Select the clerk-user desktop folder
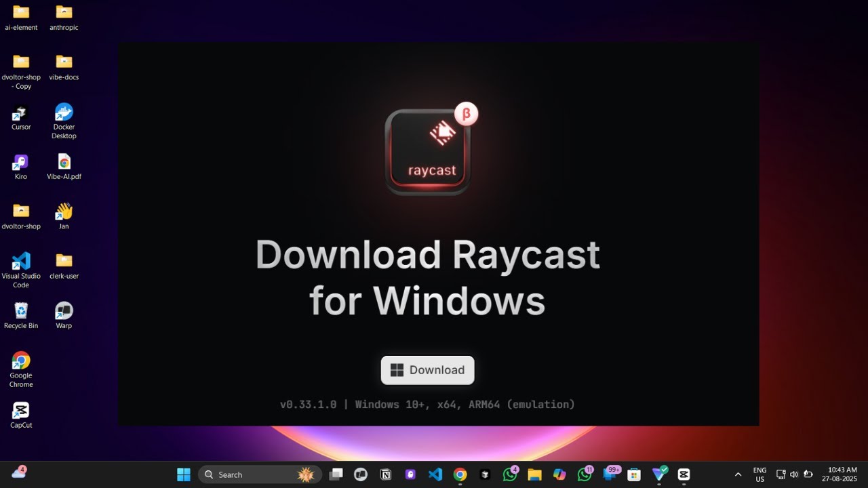 [x=64, y=266]
